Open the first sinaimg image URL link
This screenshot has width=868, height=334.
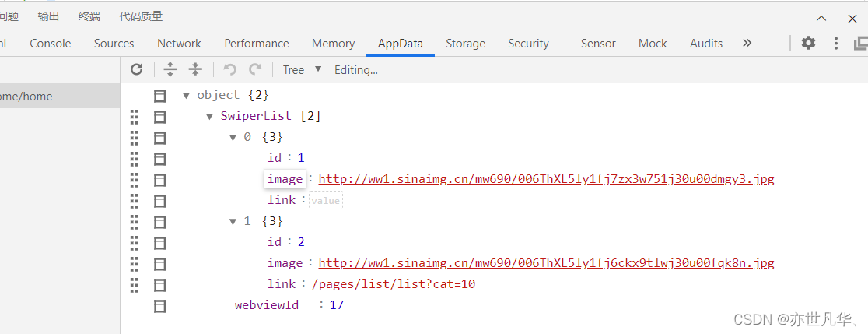(546, 179)
